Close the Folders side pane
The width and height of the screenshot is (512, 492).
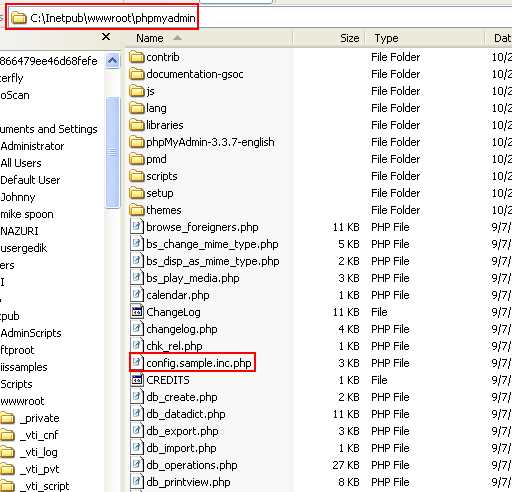coord(106,37)
